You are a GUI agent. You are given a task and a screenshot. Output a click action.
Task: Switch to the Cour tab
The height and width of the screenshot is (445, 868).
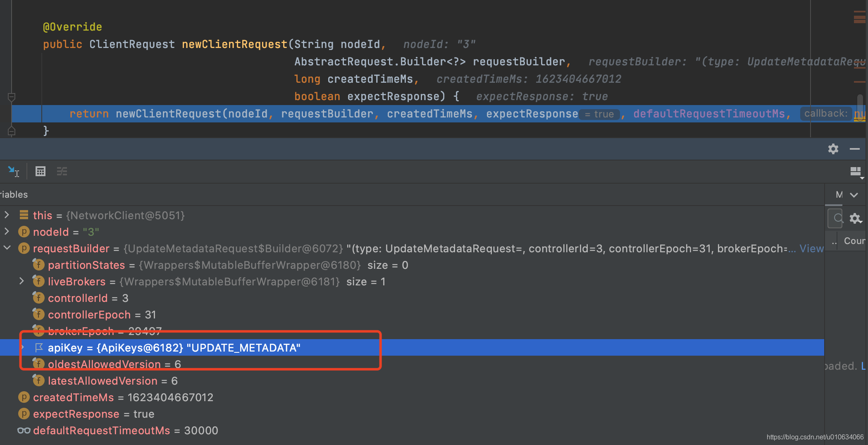854,241
